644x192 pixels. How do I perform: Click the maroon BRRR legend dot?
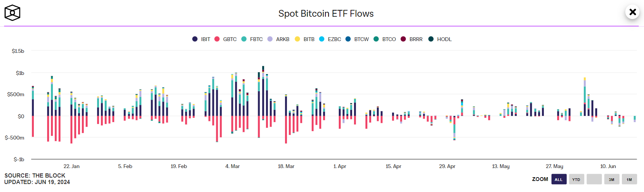[403, 39]
